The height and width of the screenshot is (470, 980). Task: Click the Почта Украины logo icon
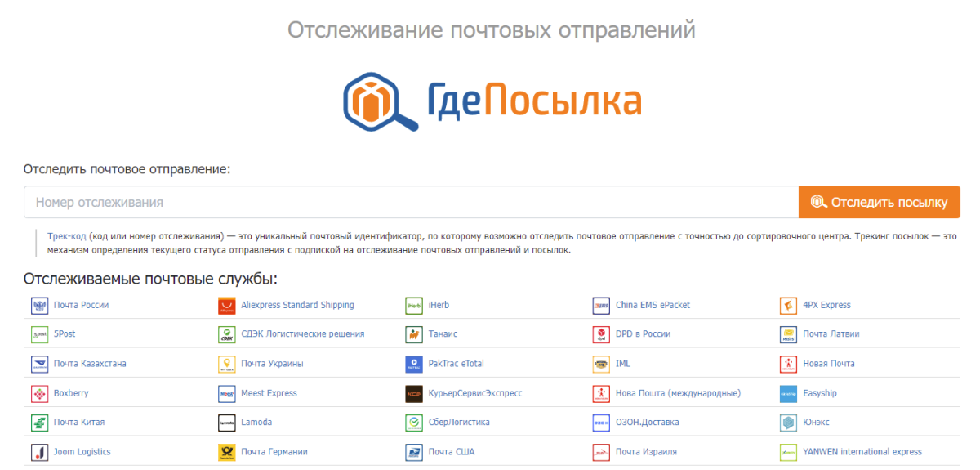tap(227, 364)
